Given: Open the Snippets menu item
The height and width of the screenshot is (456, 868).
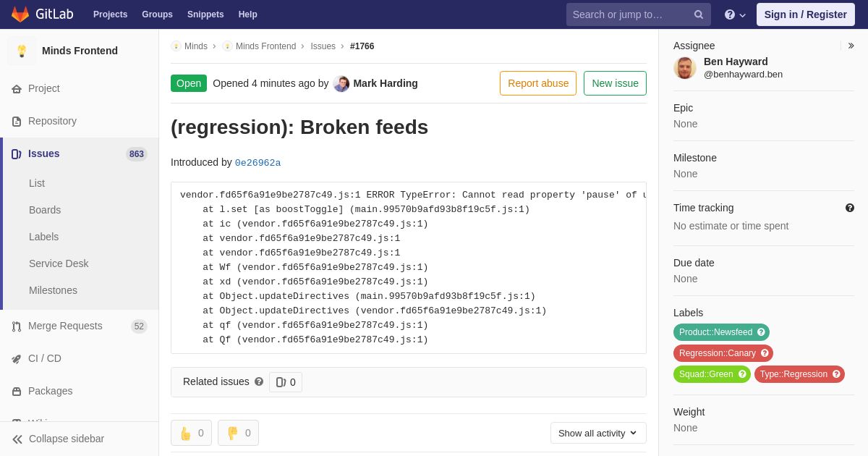Looking at the screenshot, I should 205,14.
